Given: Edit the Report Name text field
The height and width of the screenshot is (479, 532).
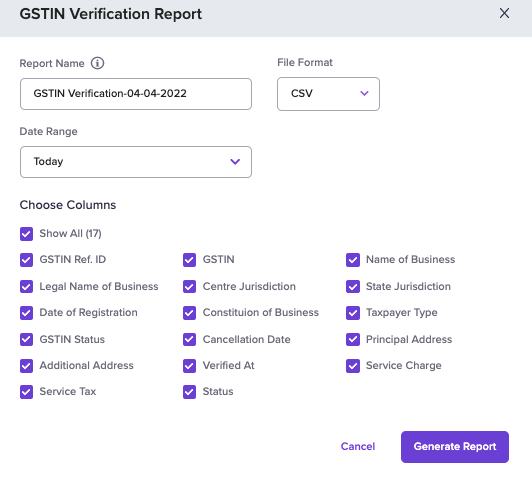Looking at the screenshot, I should point(136,94).
